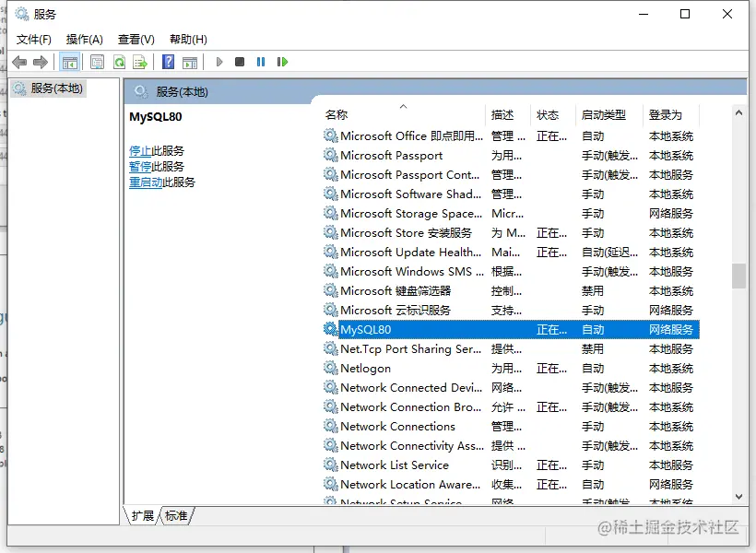Click the scrollbar down arrow of services list
The height and width of the screenshot is (553, 756).
[738, 496]
